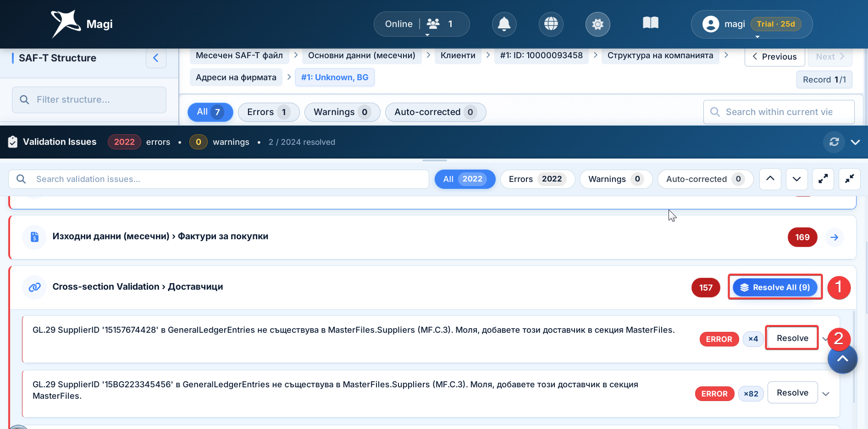The image size is (868, 429).
Task: Click the Filter structure input
Action: point(89,99)
